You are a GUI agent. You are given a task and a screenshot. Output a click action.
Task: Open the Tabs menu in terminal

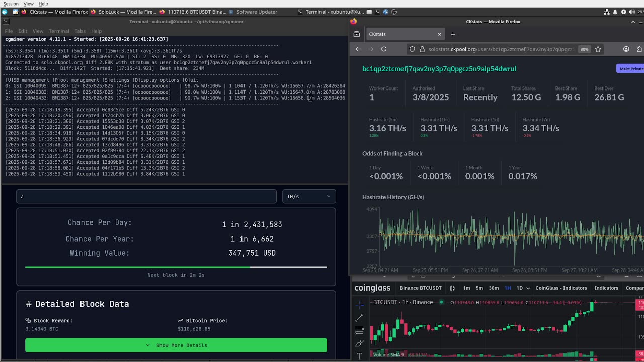pyautogui.click(x=80, y=31)
